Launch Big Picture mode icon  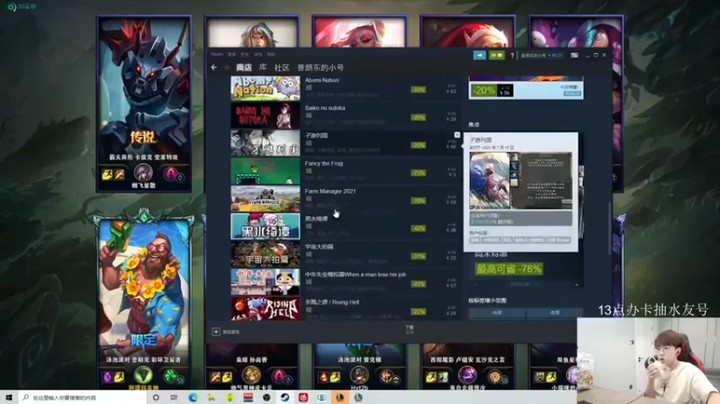(574, 55)
